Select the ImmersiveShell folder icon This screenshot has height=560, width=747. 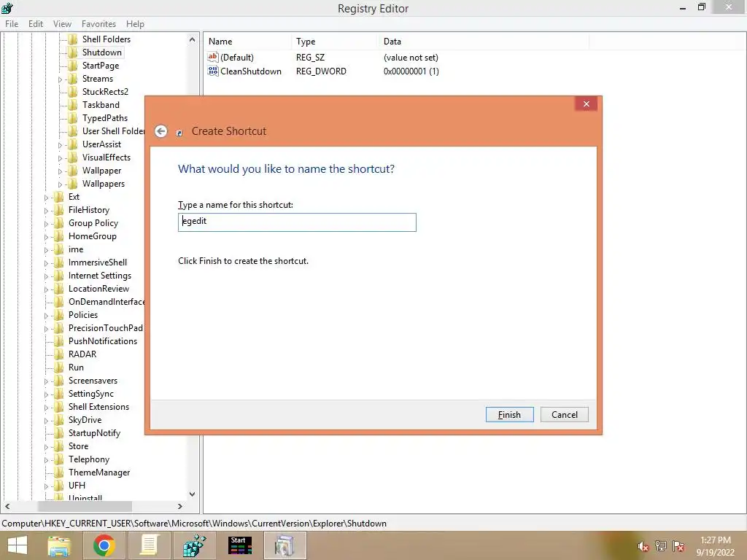coord(58,262)
